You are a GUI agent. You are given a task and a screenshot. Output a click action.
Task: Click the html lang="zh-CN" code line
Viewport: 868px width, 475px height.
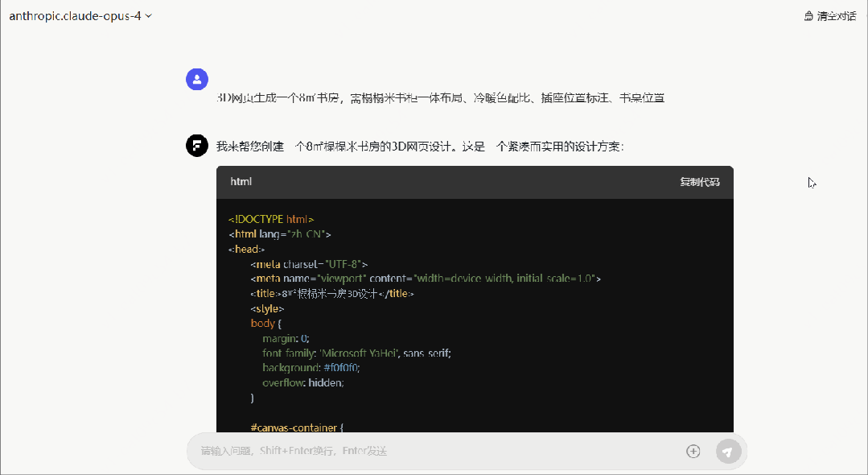pyautogui.click(x=280, y=234)
